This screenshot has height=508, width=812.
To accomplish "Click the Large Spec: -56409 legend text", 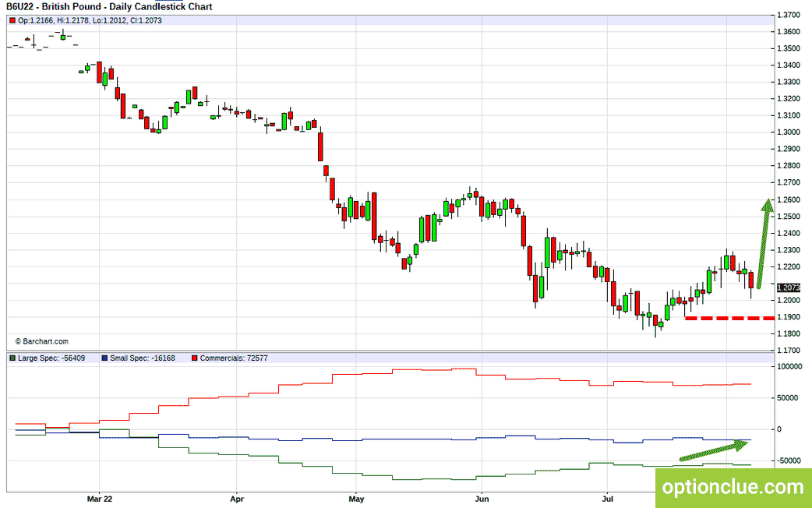I will pos(51,358).
